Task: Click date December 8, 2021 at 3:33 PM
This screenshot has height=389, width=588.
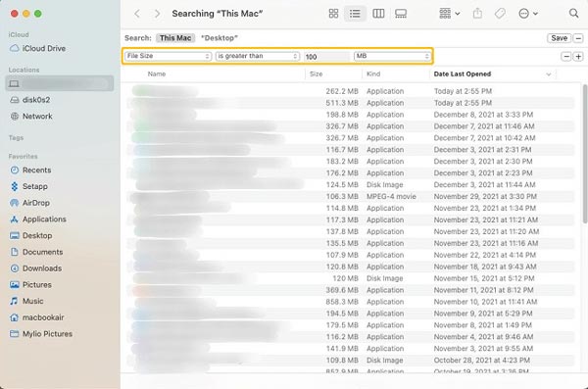Action: click(x=483, y=115)
